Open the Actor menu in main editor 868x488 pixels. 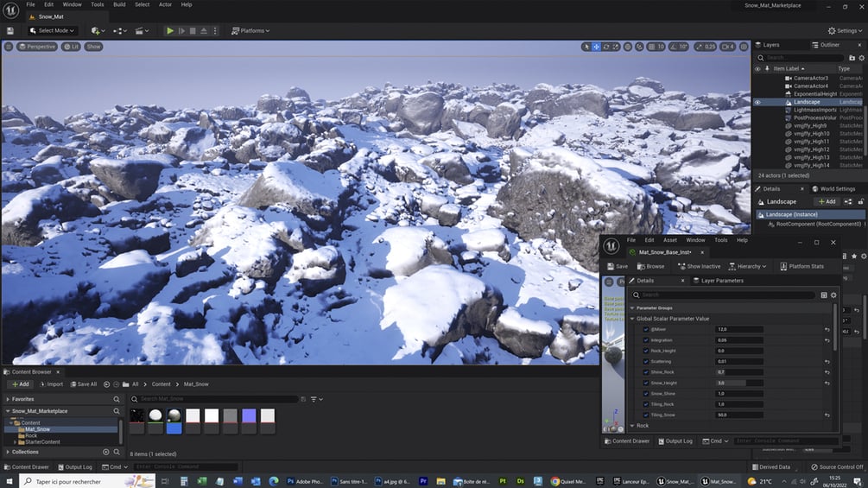[x=166, y=4]
